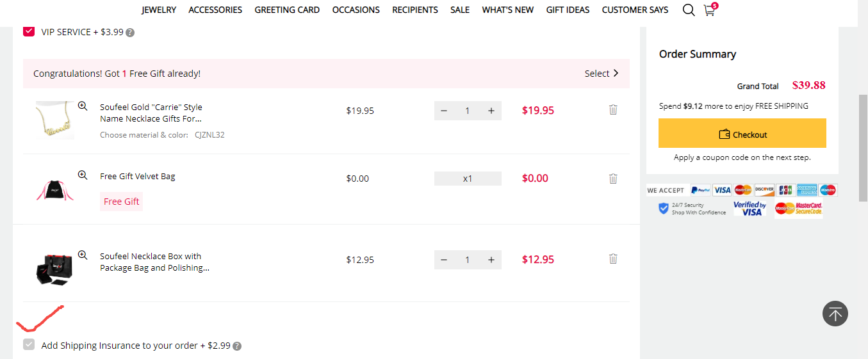The height and width of the screenshot is (359, 868).
Task: Click the MasterCard SecureCode badge
Action: click(x=798, y=209)
